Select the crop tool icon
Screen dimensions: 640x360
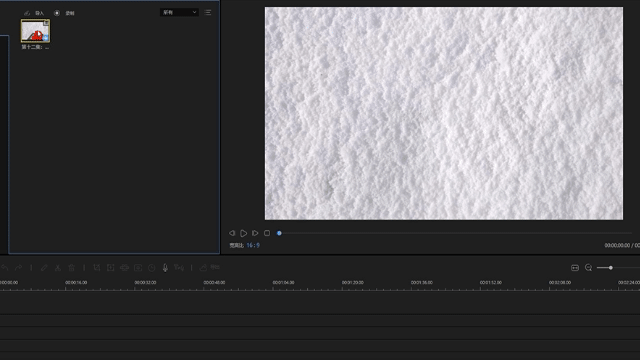pyautogui.click(x=97, y=268)
